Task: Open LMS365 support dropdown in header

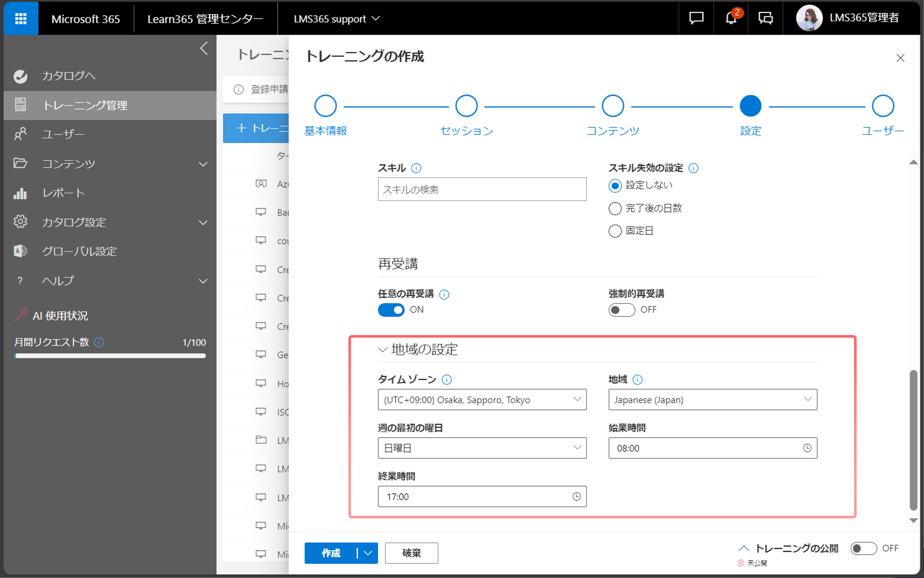Action: [337, 19]
